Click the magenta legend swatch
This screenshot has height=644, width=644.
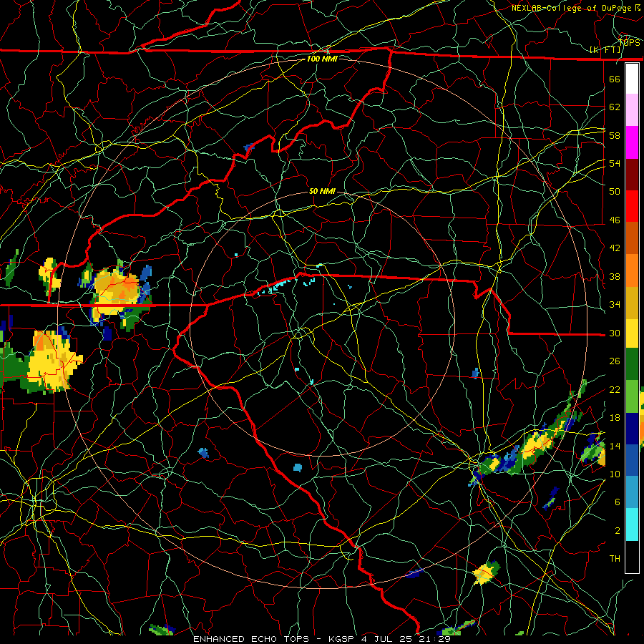click(x=632, y=142)
